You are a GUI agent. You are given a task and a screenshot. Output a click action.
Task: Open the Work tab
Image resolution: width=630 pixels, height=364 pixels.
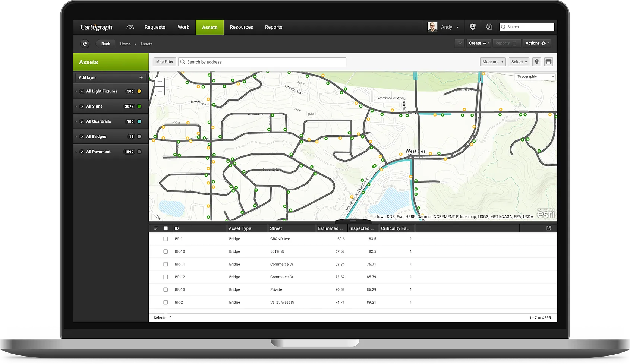pyautogui.click(x=183, y=27)
